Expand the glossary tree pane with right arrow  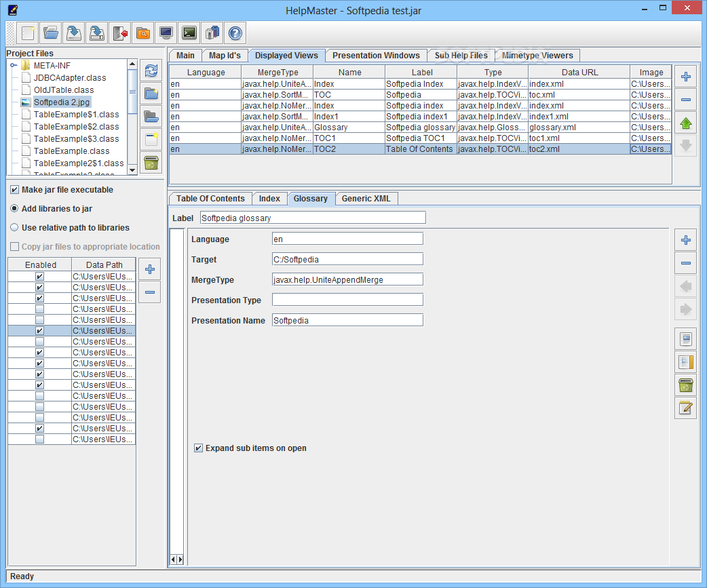pos(180,560)
